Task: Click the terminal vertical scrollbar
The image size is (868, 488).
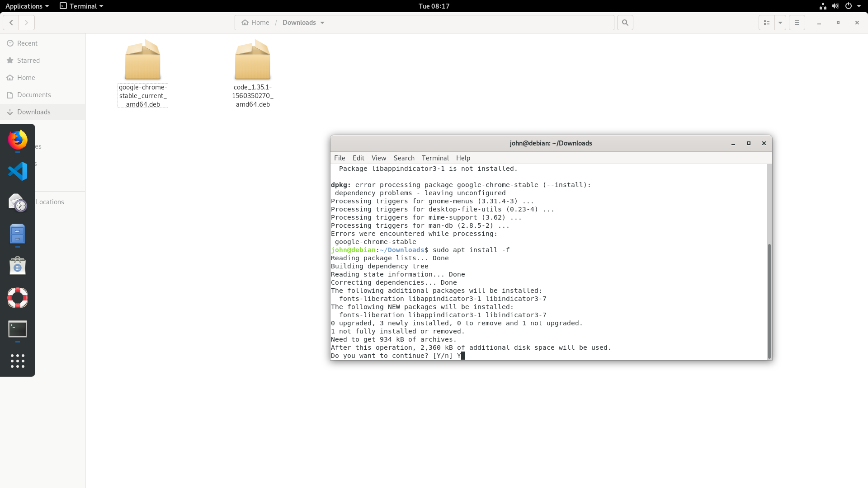Action: pos(769,300)
